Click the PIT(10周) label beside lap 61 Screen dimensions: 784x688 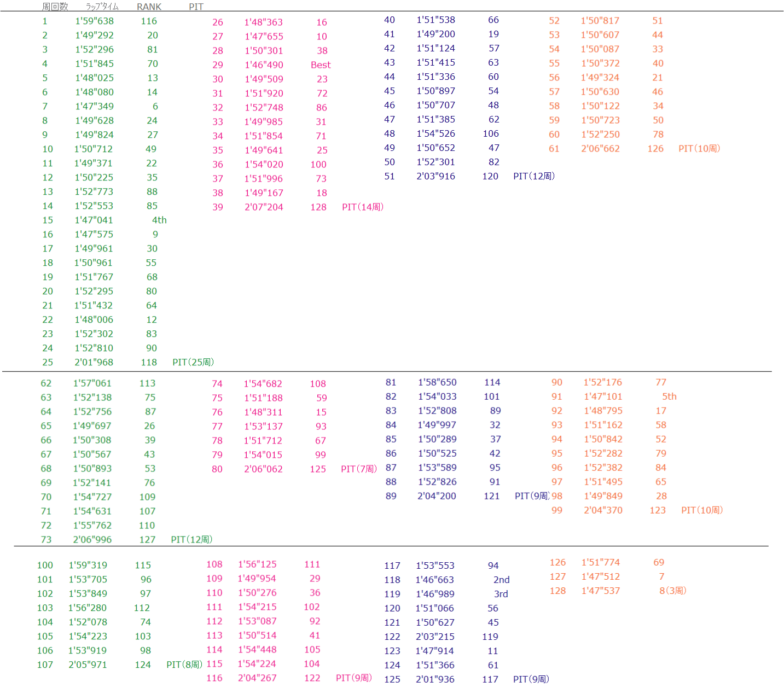(x=699, y=148)
